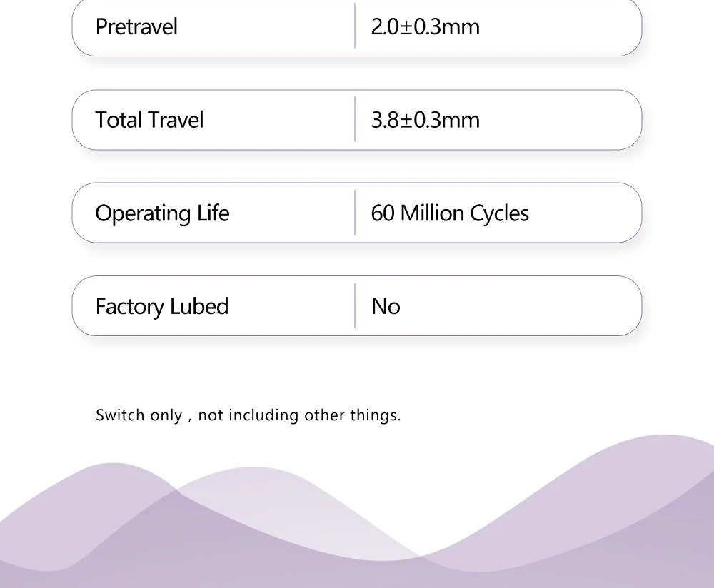This screenshot has height=588, width=714.
Task: Click the word 'Operating' in the third row
Action: pos(143,213)
